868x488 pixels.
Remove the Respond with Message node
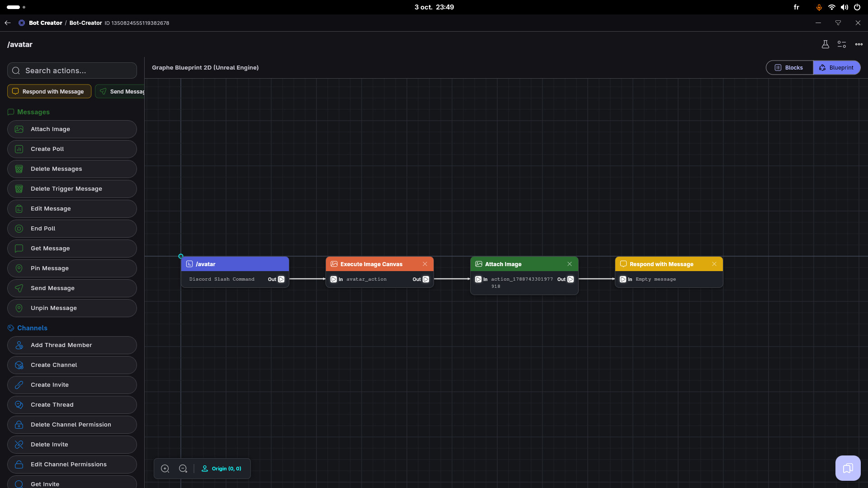(x=714, y=264)
